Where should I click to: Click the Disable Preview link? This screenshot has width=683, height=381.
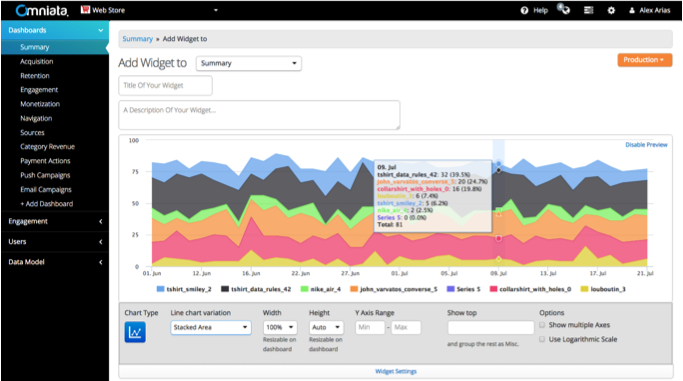point(646,145)
